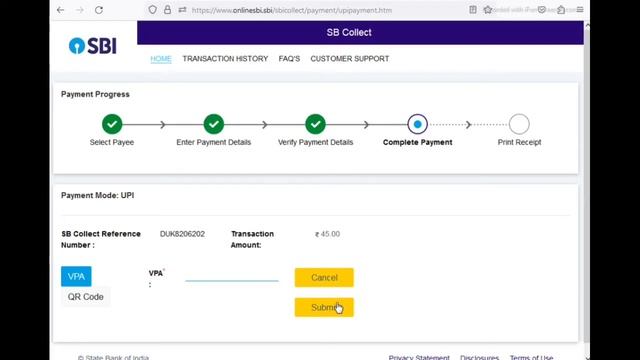Click the transaction amount ₹ 45.00
The width and height of the screenshot is (640, 360).
tap(327, 234)
